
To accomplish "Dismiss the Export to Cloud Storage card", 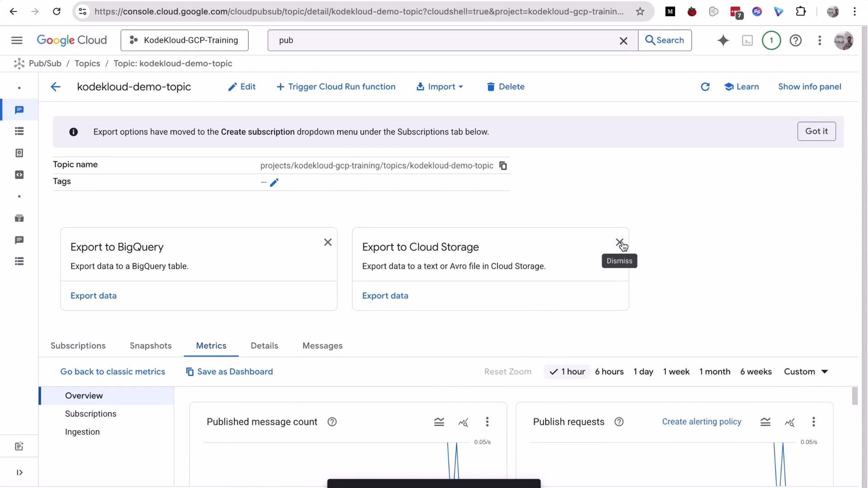I will click(x=619, y=243).
